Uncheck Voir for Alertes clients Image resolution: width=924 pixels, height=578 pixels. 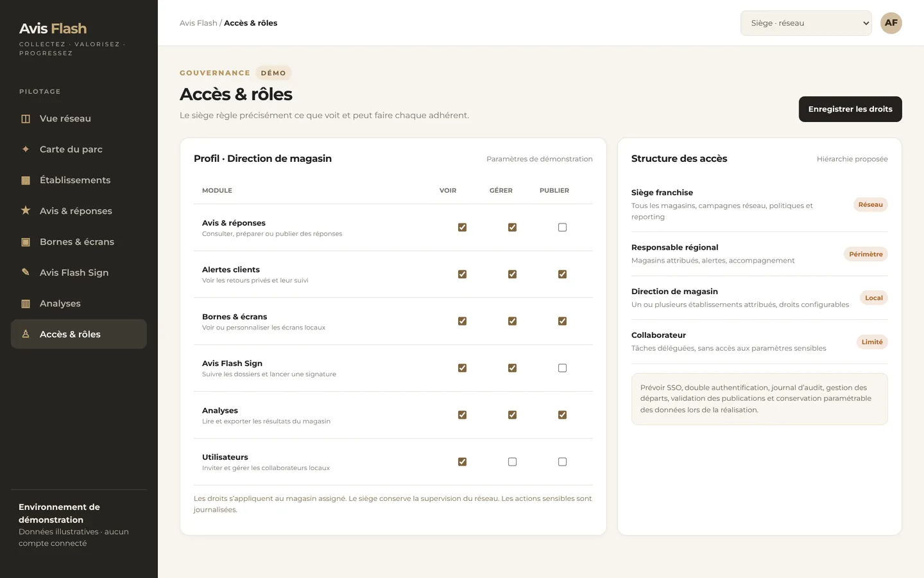coord(462,274)
